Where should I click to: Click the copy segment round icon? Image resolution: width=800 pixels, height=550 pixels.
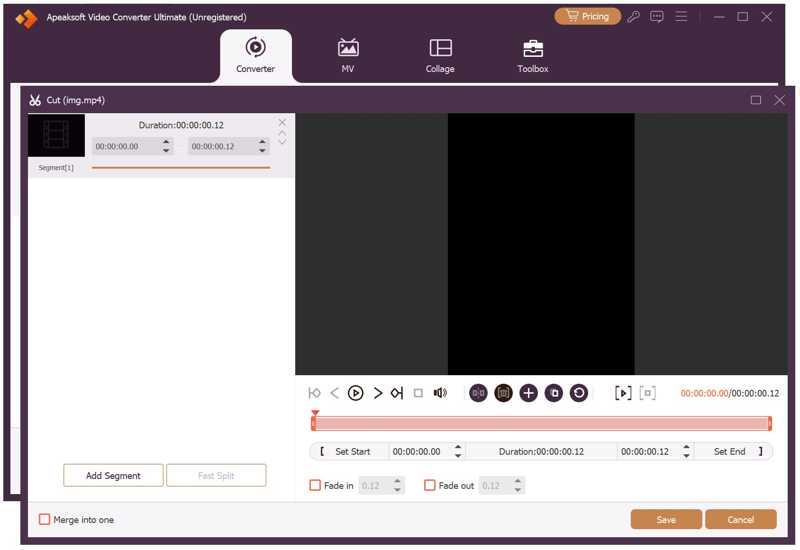click(554, 393)
